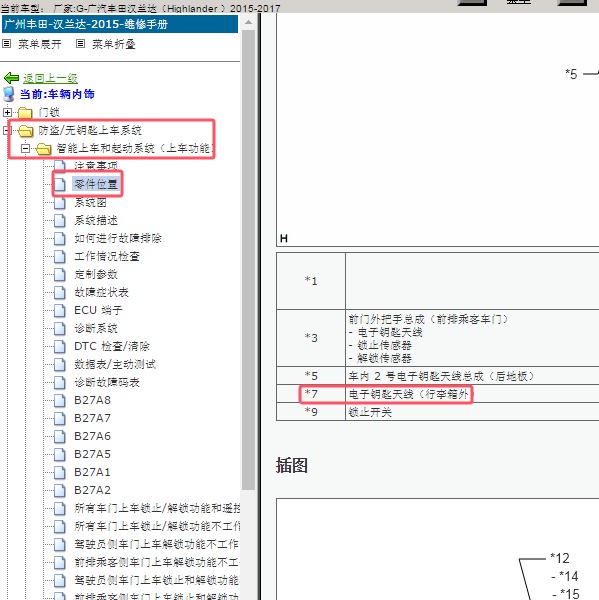The image size is (599, 600).
Task: Click 菜单展开 to expand menu
Action: 40,44
